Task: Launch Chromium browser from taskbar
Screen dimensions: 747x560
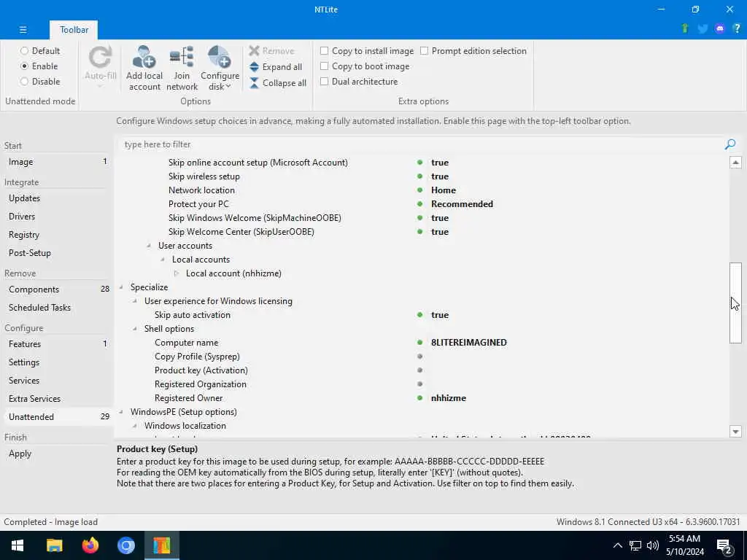Action: [126, 545]
